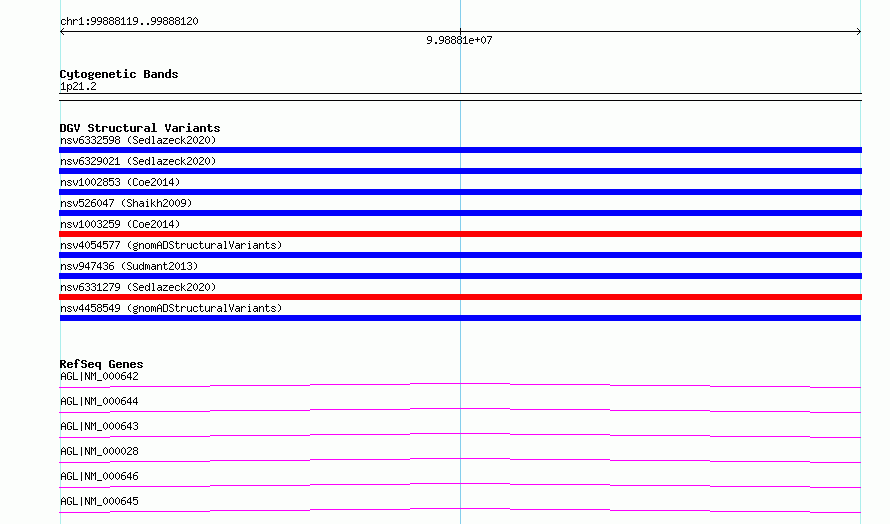Click the nsv6332598 (Sedlazeck2020) label

coord(138,140)
